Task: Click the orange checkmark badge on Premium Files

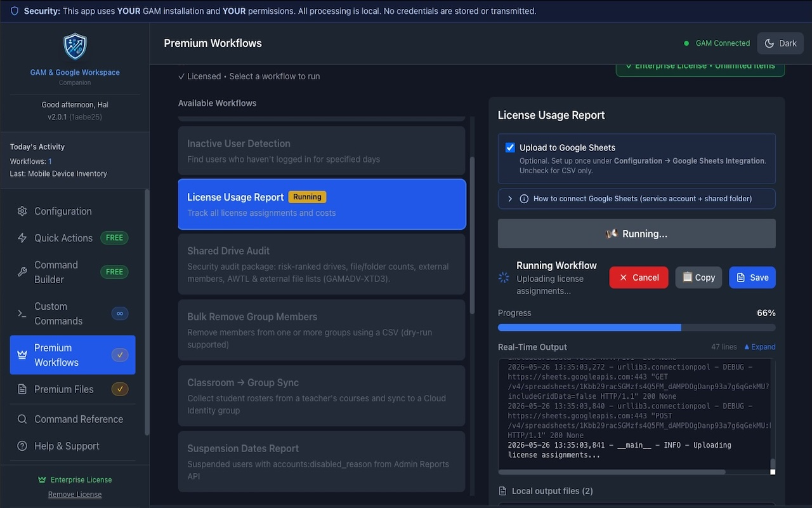Action: (x=120, y=389)
